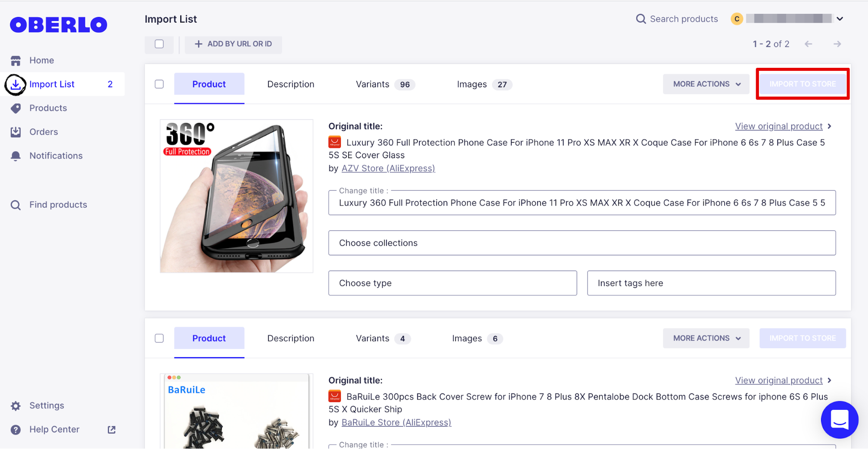Open the Choose type dropdown
868x449 pixels.
point(452,283)
